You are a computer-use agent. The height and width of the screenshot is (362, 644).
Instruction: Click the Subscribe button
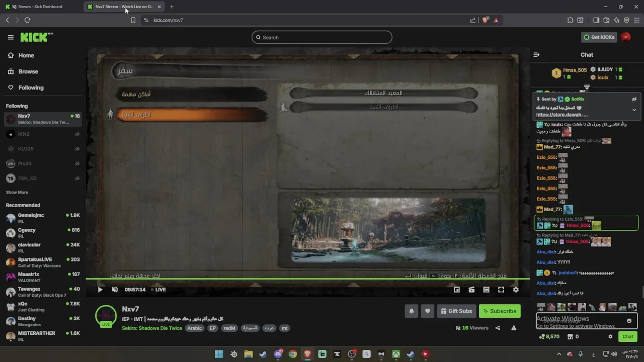pyautogui.click(x=500, y=311)
